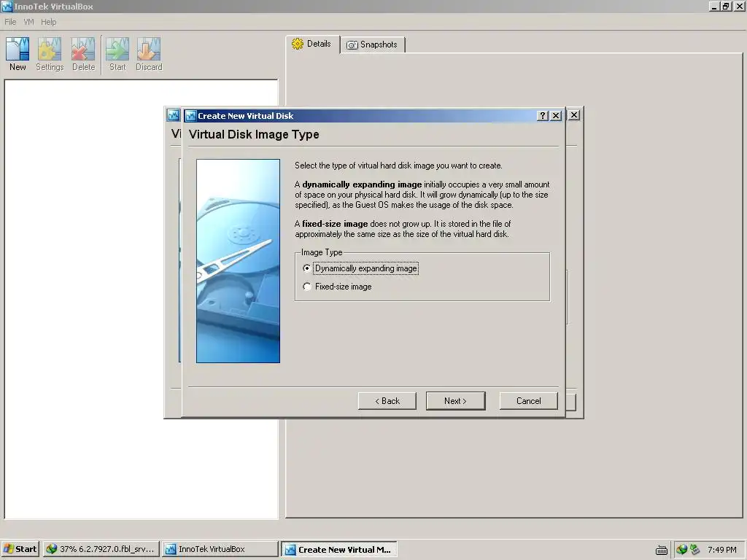Click the hard disk illustration image
This screenshot has height=560, width=747.
(x=239, y=261)
